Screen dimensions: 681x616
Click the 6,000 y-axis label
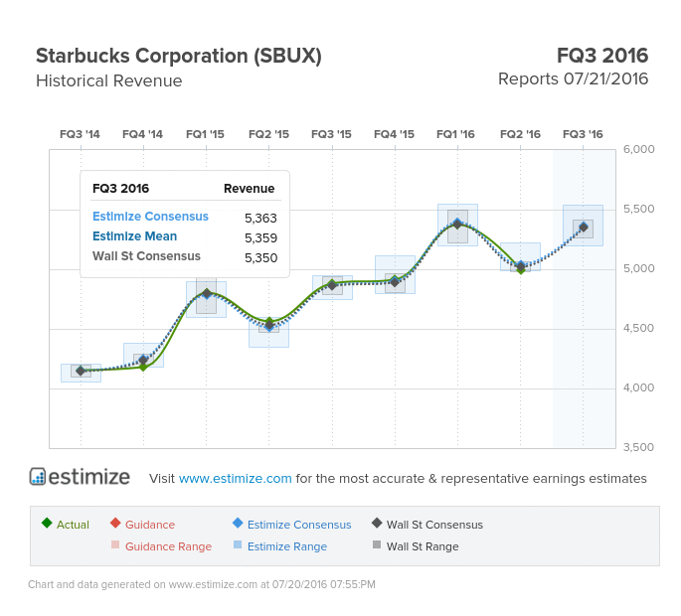pyautogui.click(x=638, y=149)
